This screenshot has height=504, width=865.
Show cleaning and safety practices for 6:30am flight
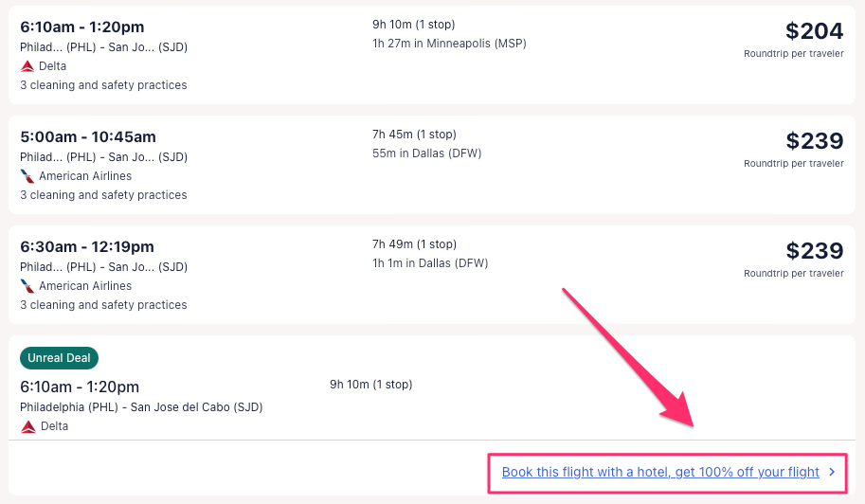click(103, 305)
